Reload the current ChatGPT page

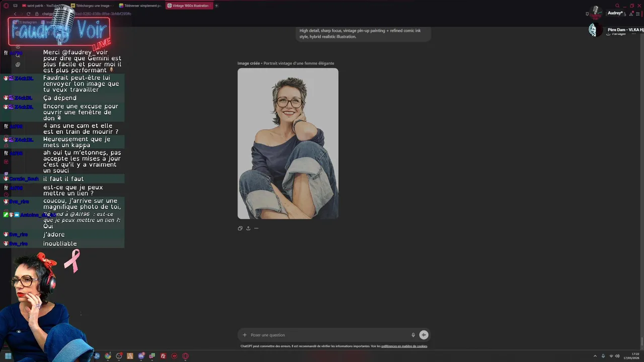(28, 14)
